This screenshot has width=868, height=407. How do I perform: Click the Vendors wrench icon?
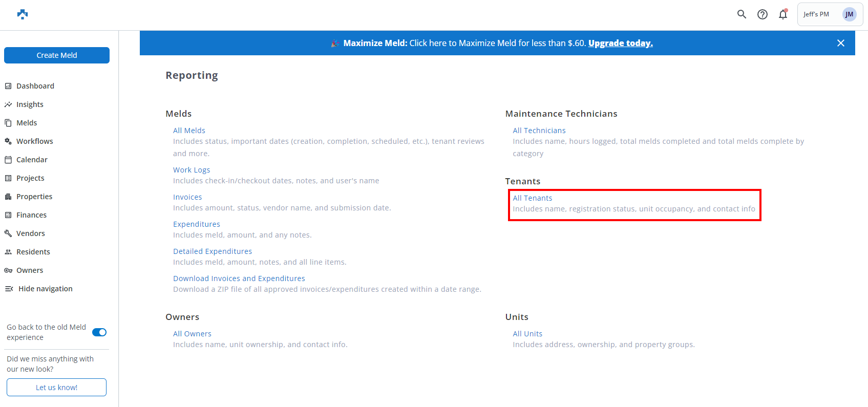[8, 233]
